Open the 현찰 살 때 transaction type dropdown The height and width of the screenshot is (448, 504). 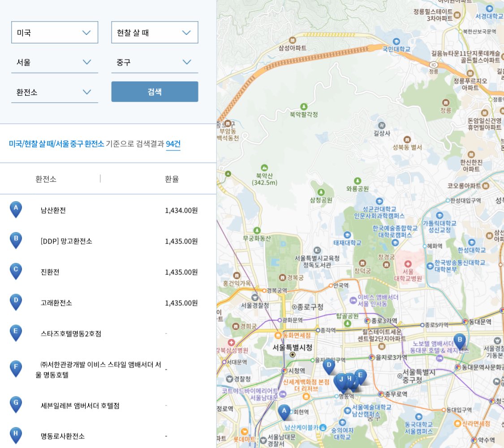[154, 32]
